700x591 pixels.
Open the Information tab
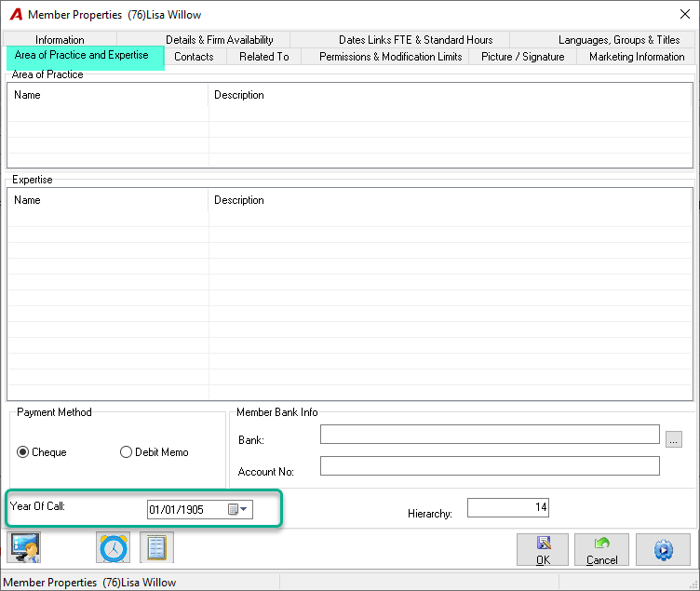tap(60, 40)
